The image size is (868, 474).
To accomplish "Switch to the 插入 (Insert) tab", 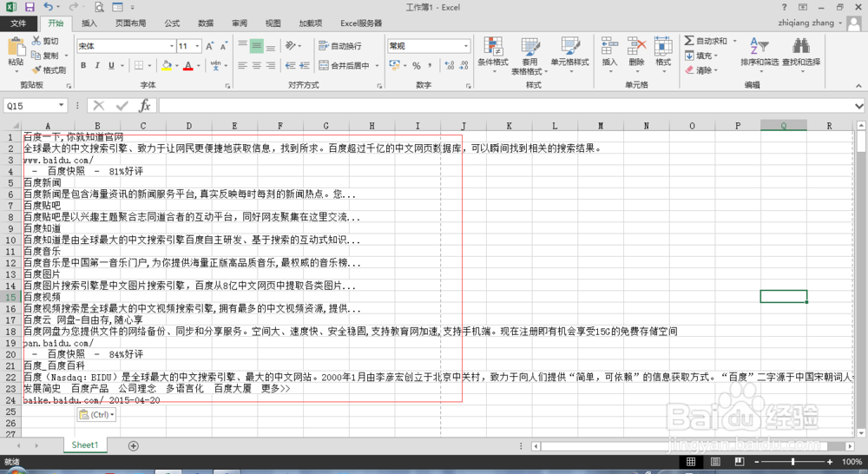I will [x=89, y=23].
